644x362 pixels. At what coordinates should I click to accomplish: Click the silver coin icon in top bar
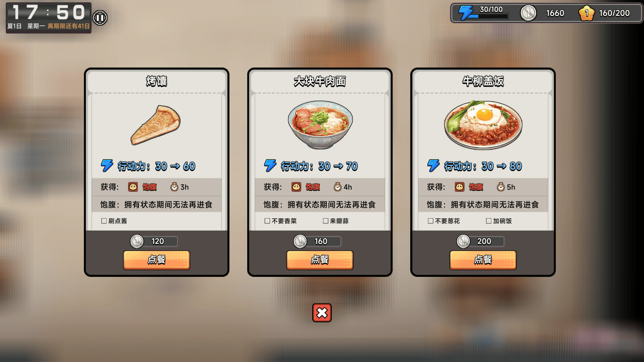[528, 13]
